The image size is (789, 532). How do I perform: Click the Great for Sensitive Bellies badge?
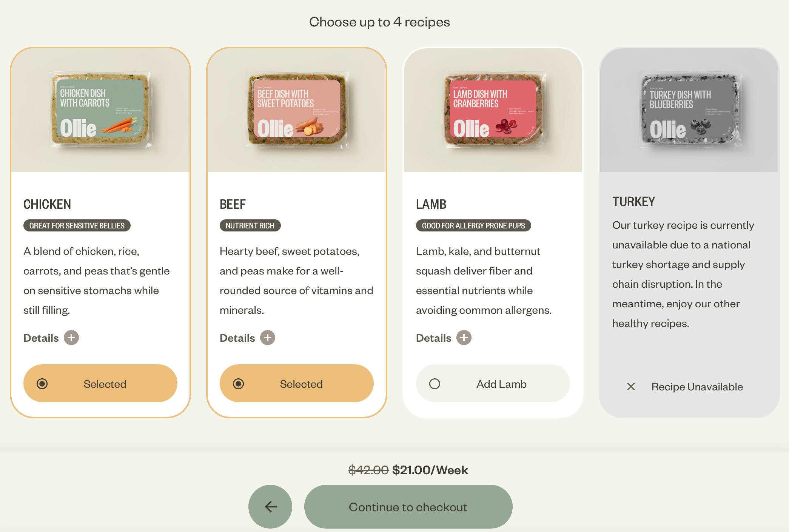pos(77,225)
